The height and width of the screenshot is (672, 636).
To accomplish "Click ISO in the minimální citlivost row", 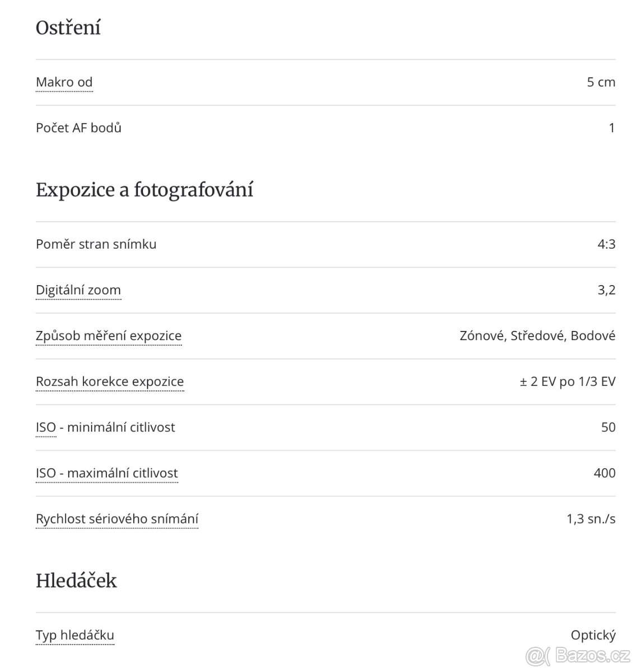I will coord(45,427).
